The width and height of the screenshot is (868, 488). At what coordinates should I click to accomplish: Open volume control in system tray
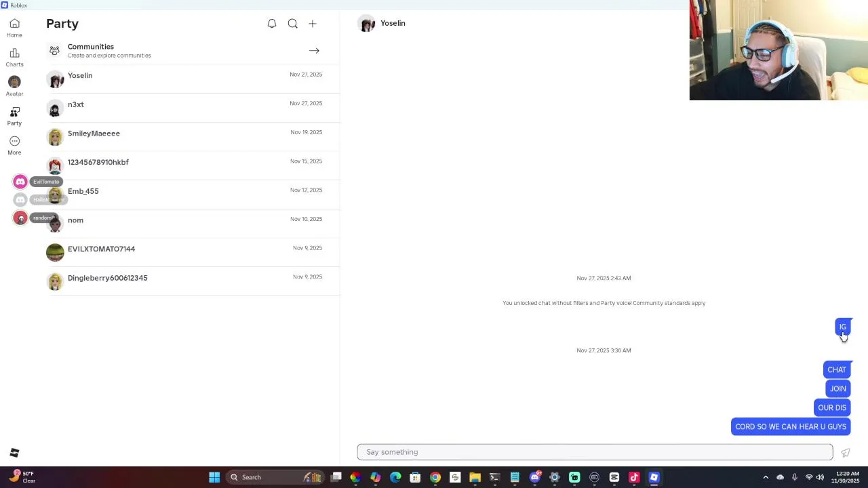pyautogui.click(x=820, y=477)
